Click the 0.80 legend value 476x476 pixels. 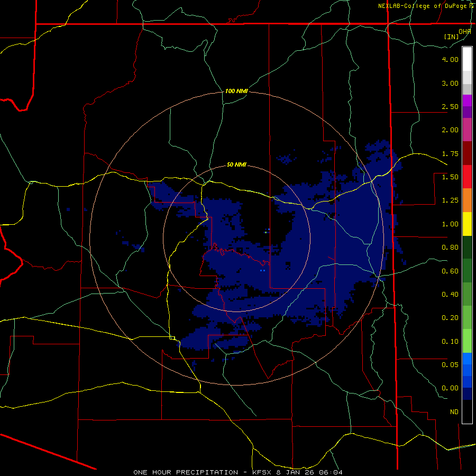(450, 248)
